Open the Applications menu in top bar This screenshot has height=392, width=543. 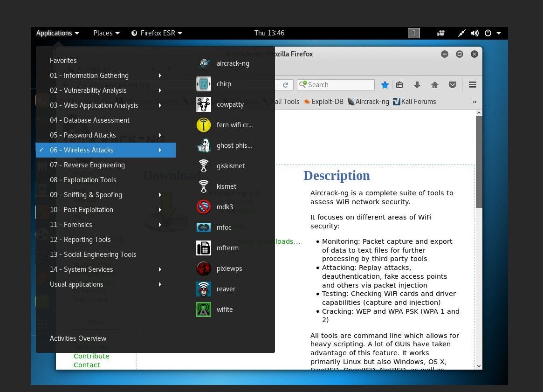coord(57,33)
